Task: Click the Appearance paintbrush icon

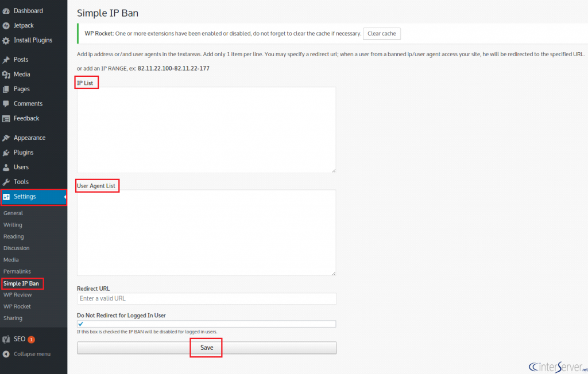Action: tap(6, 138)
